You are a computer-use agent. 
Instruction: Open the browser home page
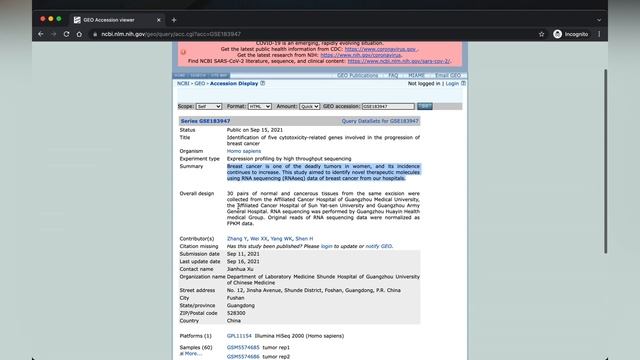[79, 34]
